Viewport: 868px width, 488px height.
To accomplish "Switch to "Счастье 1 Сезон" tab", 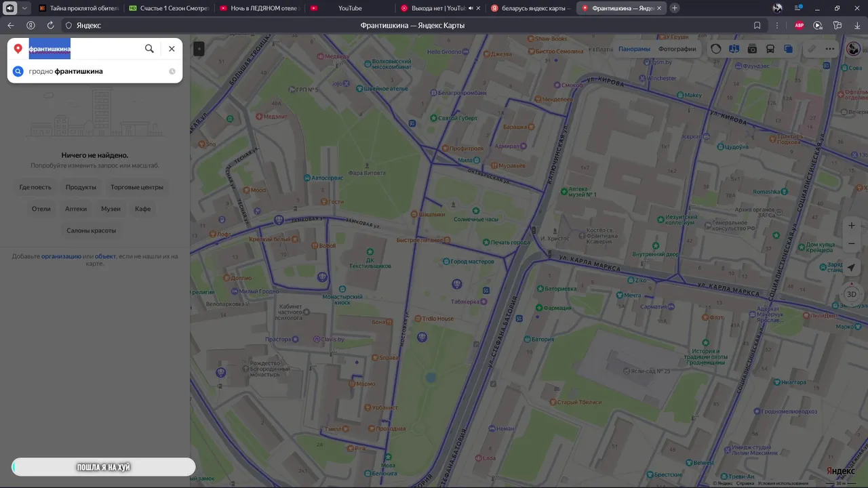I will click(x=168, y=8).
